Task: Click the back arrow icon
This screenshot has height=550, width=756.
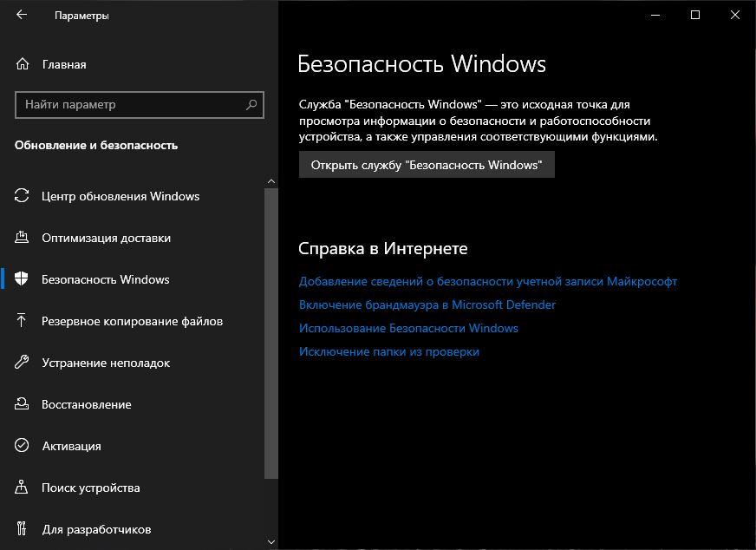Action: pos(21,15)
